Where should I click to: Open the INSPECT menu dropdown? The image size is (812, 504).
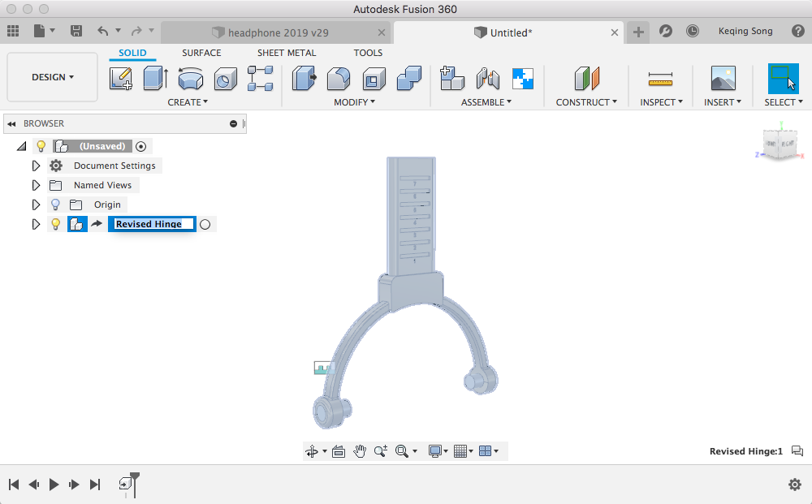pos(661,102)
